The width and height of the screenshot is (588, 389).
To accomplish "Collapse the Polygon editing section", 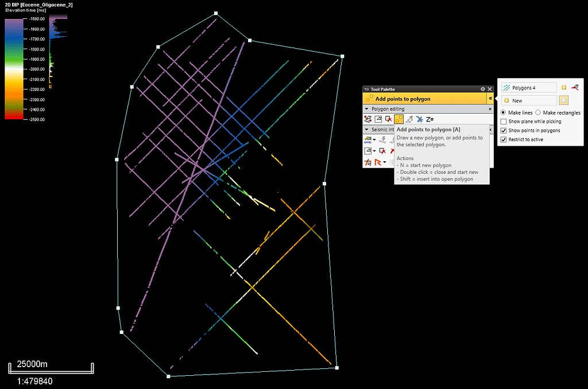I will [366, 108].
